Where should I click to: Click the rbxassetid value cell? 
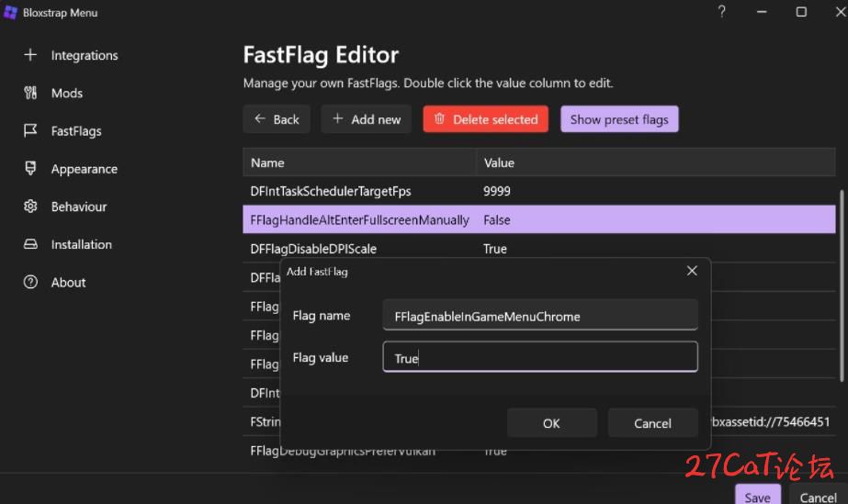click(771, 422)
